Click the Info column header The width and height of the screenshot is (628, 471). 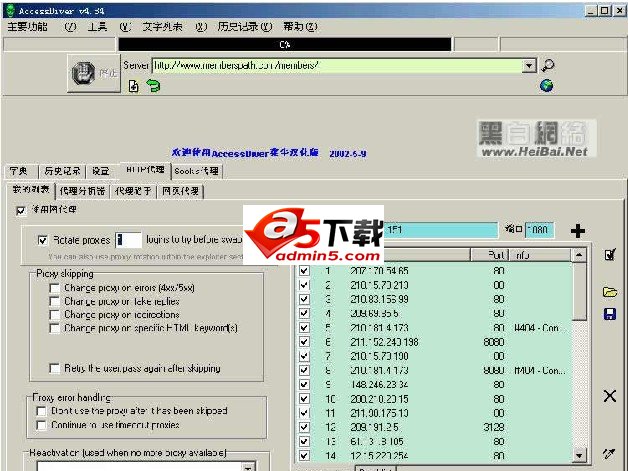tap(540, 255)
